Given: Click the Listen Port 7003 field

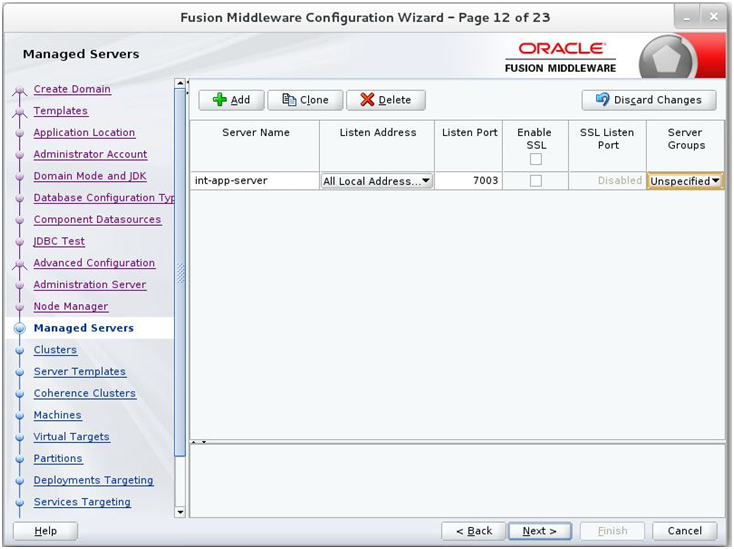Looking at the screenshot, I should (x=468, y=181).
